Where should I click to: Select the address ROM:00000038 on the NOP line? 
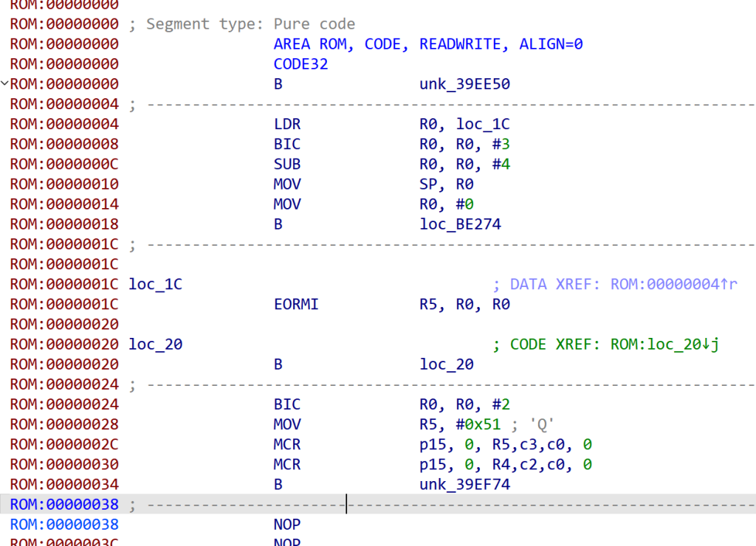pyautogui.click(x=64, y=525)
